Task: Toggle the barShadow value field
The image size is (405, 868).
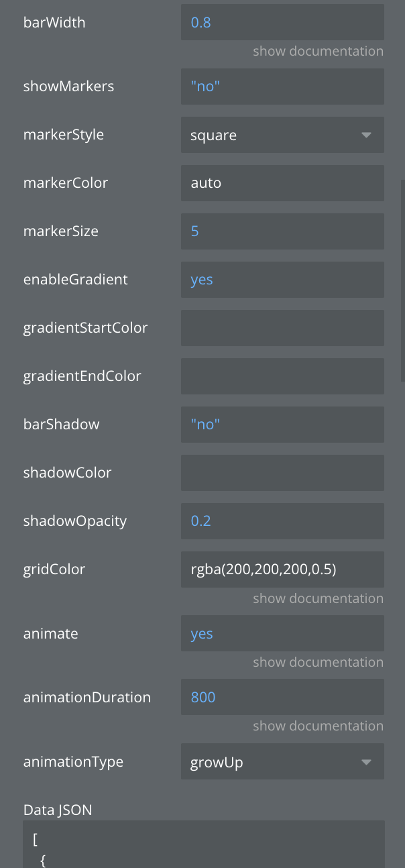Action: pyautogui.click(x=282, y=425)
